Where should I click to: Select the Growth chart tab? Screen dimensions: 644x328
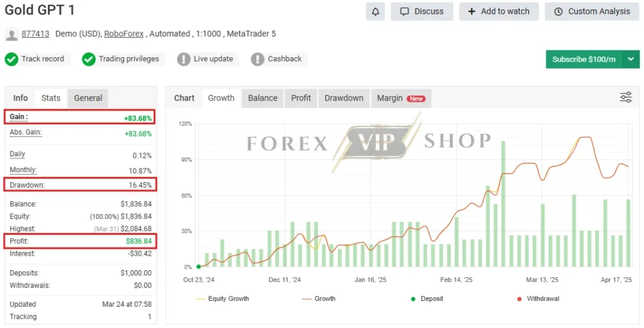(221, 98)
